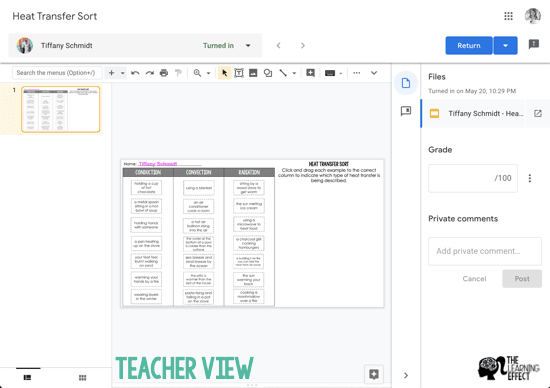550x388 pixels.
Task: Open the Files panel document icon
Action: [x=406, y=83]
